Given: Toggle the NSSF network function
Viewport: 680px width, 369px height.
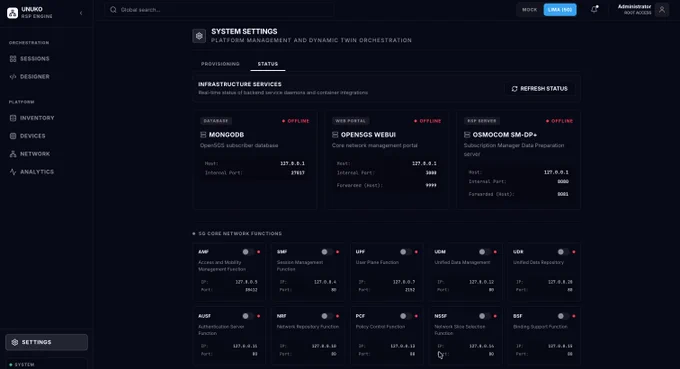Looking at the screenshot, I should 484,316.
